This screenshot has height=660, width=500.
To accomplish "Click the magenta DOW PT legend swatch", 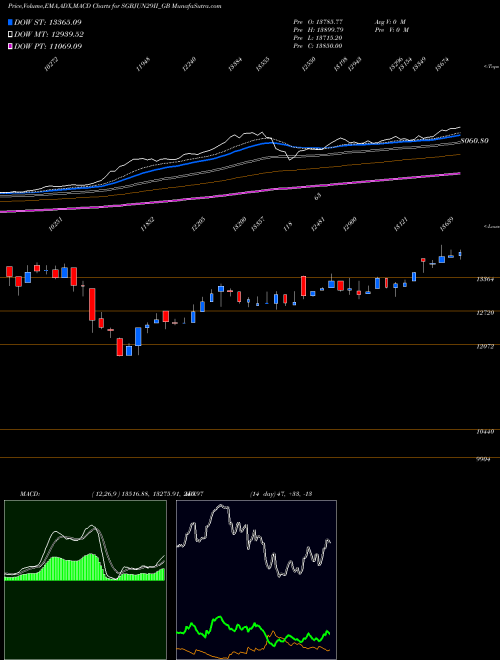I will [10, 46].
